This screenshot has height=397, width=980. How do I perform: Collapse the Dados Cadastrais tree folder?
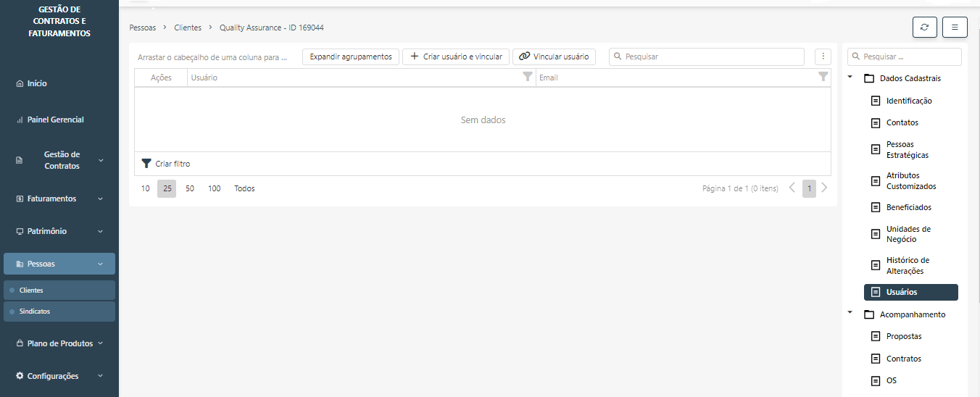click(x=850, y=78)
